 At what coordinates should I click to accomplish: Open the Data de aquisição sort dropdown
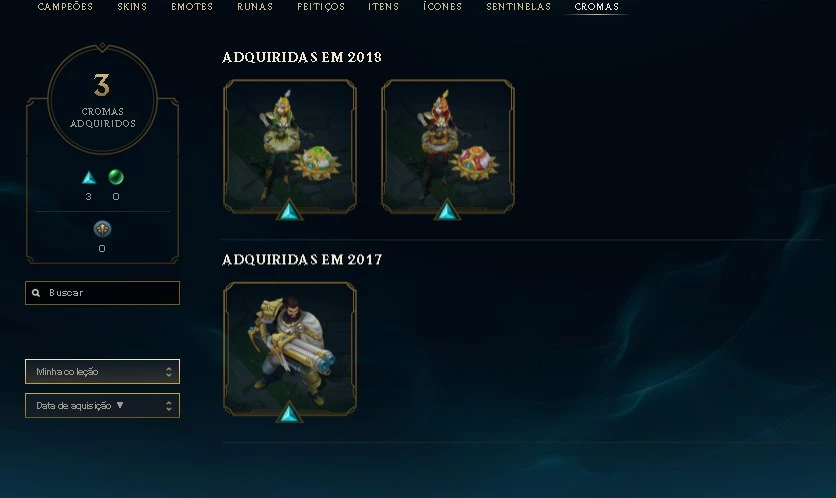[x=102, y=406]
